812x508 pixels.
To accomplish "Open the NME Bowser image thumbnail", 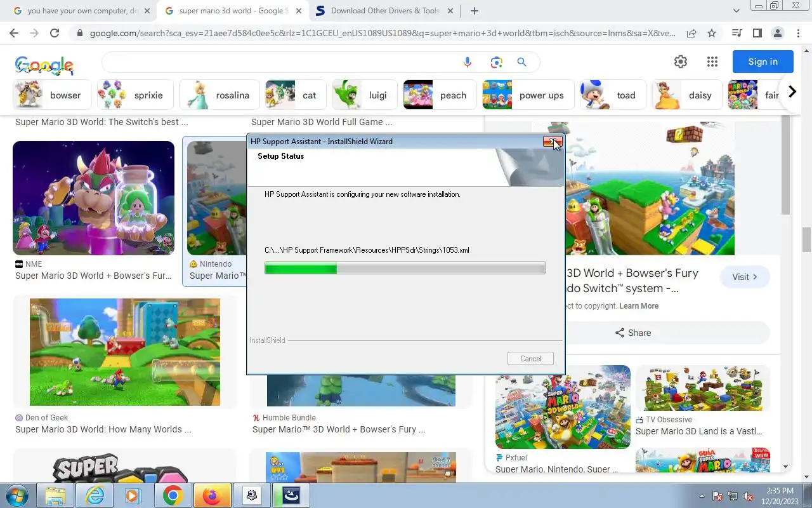I will coord(93,198).
